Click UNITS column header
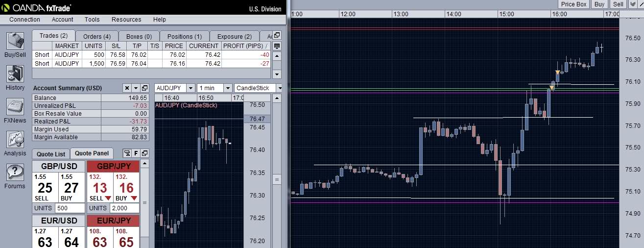This screenshot has width=644, height=248. [94, 46]
